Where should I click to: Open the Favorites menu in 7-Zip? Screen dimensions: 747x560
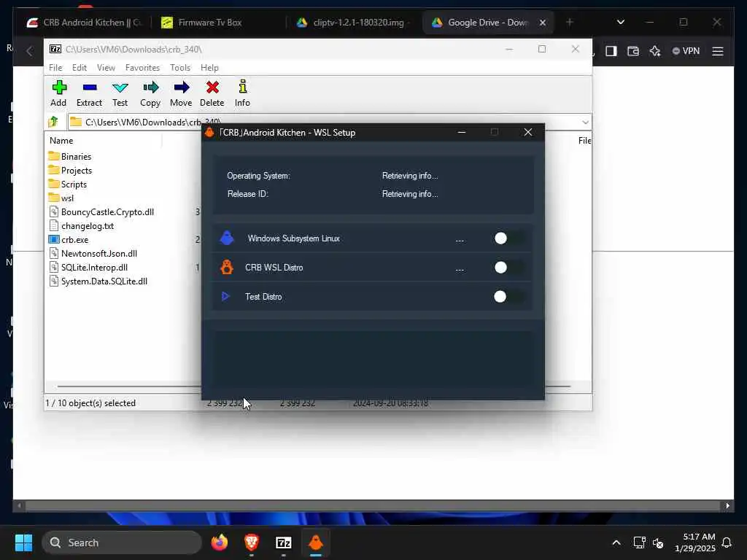(x=142, y=68)
